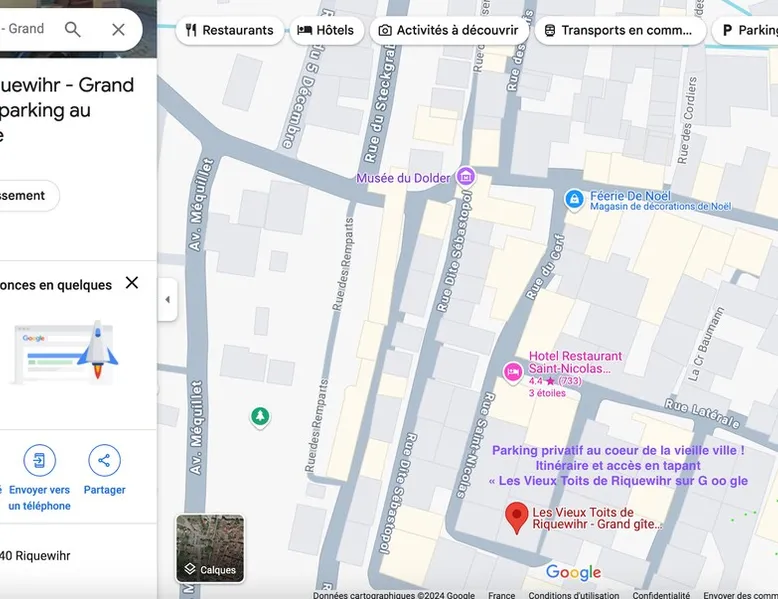The height and width of the screenshot is (599, 778).
Task: Click the Partager share icon
Action: [104, 460]
